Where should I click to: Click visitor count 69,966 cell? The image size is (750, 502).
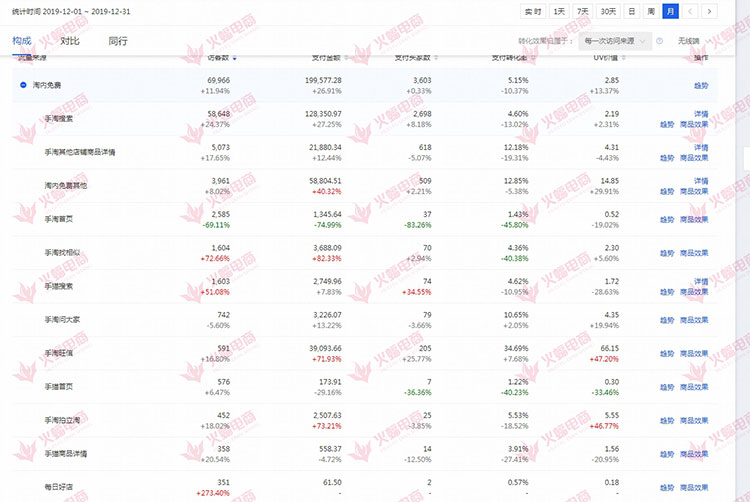tap(219, 80)
